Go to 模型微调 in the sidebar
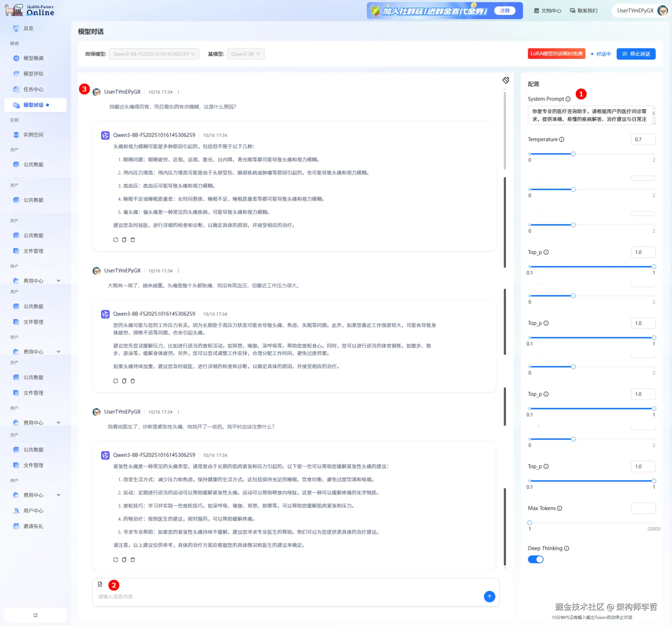This screenshot has height=626, width=672. (33, 58)
